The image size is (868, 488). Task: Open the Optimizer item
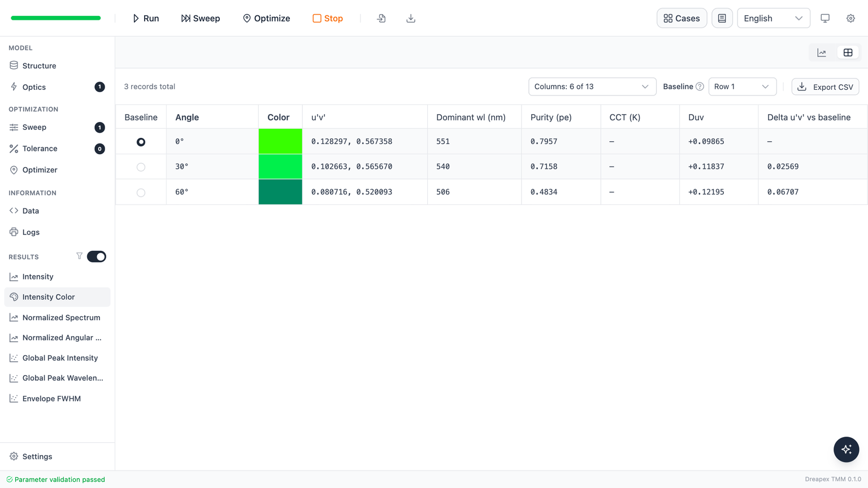(57, 170)
